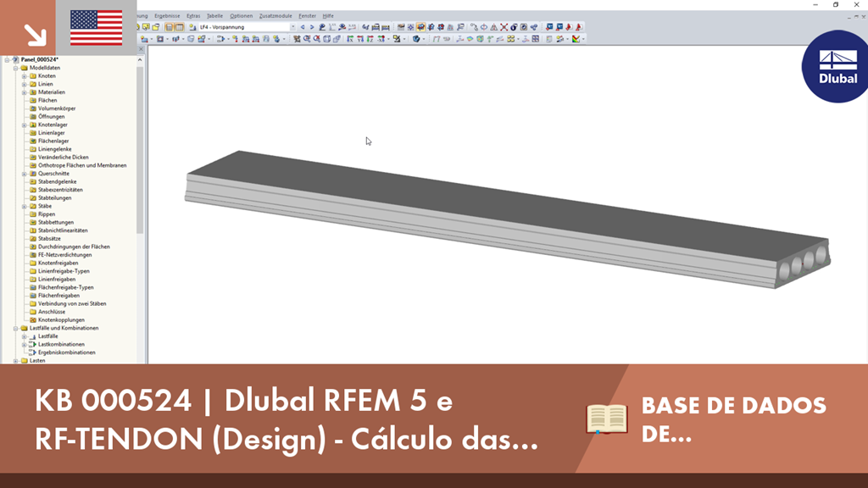Image resolution: width=868 pixels, height=488 pixels.
Task: Expand the Stäbe tree node
Action: pyautogui.click(x=25, y=206)
